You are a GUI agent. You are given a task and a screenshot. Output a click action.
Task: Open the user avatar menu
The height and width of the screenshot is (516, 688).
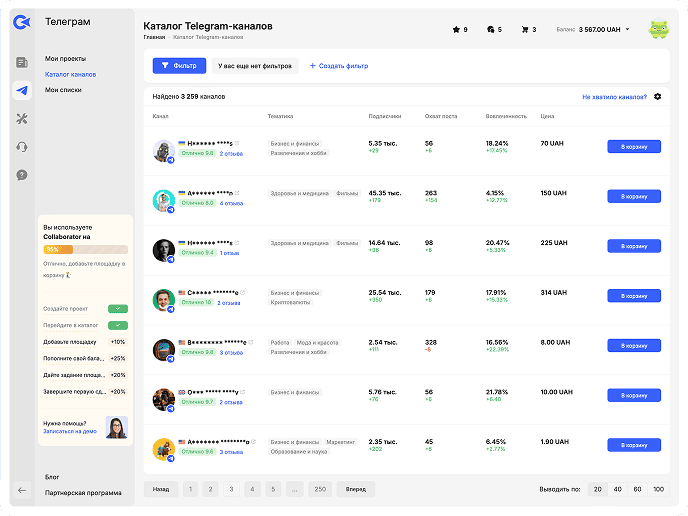pos(658,30)
